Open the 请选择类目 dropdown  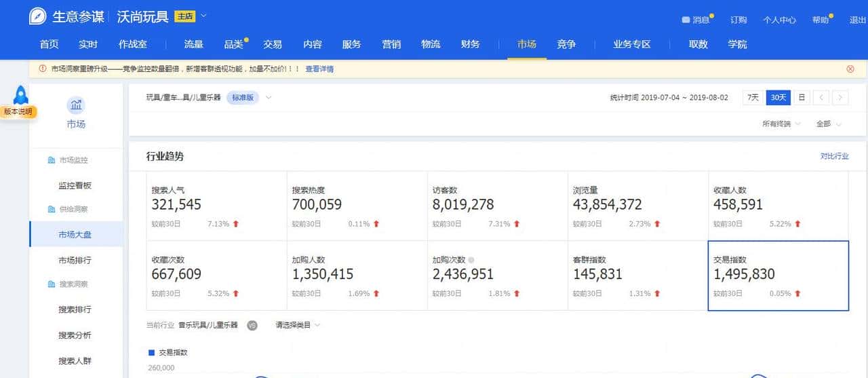click(x=298, y=325)
